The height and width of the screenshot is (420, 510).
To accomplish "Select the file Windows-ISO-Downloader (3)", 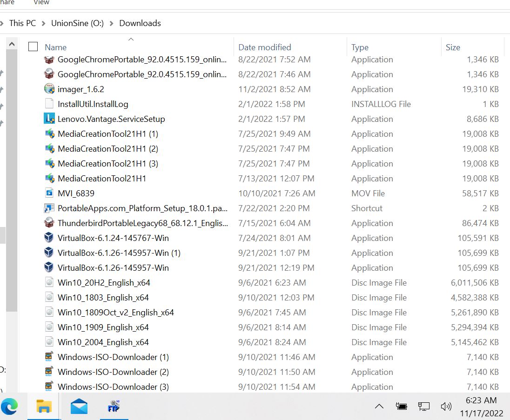I will [x=113, y=387].
